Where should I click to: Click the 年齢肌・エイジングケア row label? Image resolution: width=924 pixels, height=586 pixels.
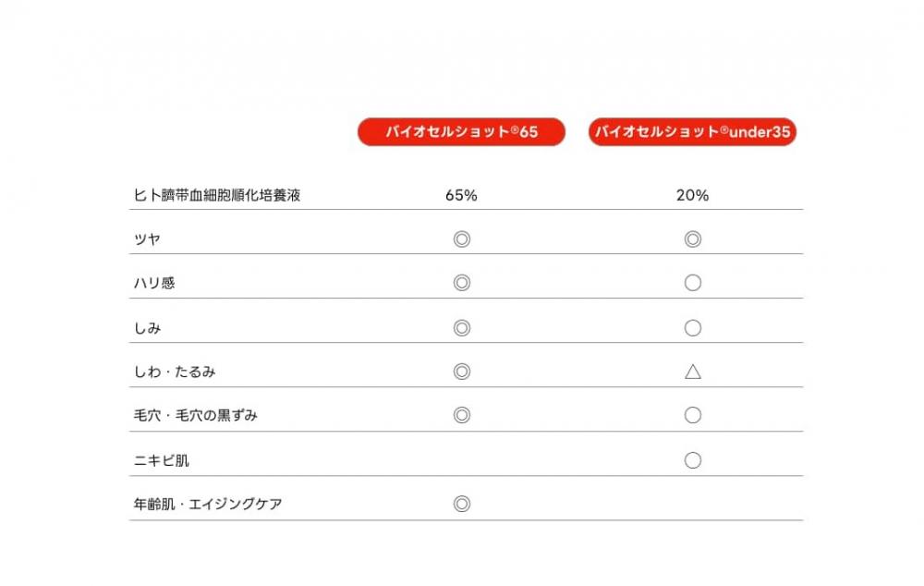[x=207, y=504]
